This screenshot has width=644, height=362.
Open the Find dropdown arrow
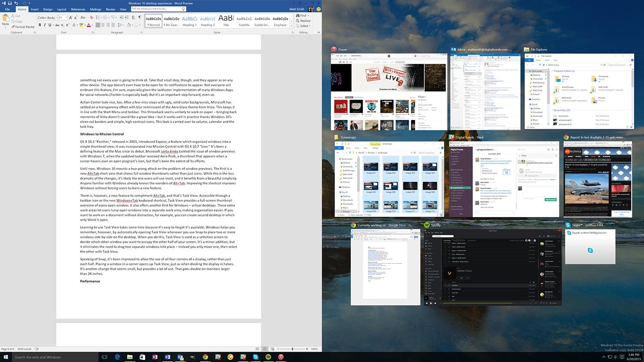click(x=308, y=15)
